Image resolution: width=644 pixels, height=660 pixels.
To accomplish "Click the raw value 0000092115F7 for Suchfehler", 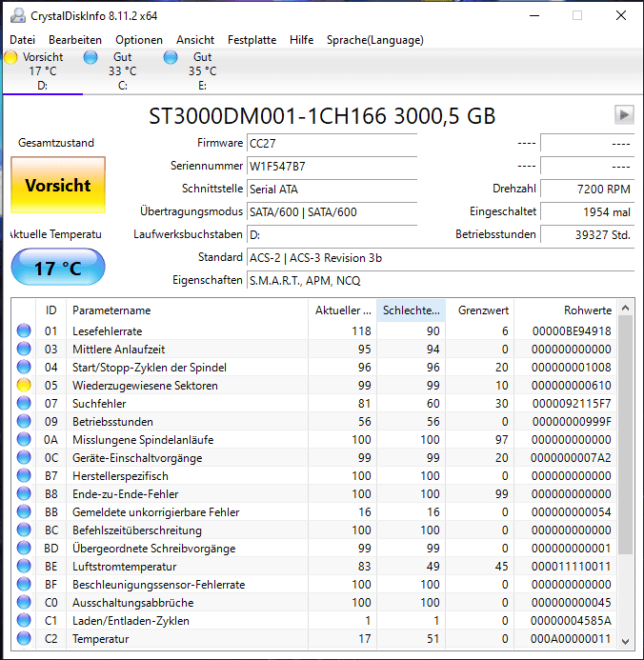I will coord(572,404).
